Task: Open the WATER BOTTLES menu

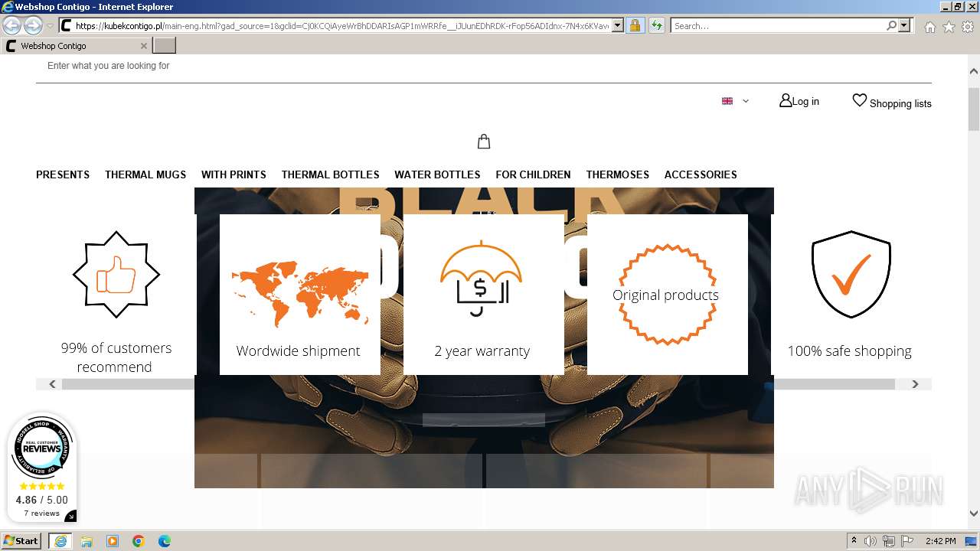Action: (437, 174)
